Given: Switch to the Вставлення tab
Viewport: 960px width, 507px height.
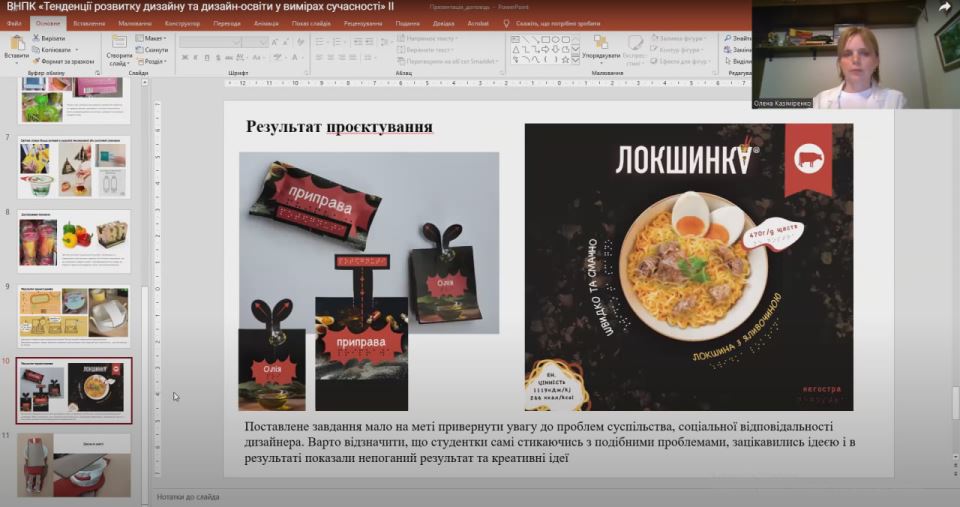Looking at the screenshot, I should coord(89,23).
